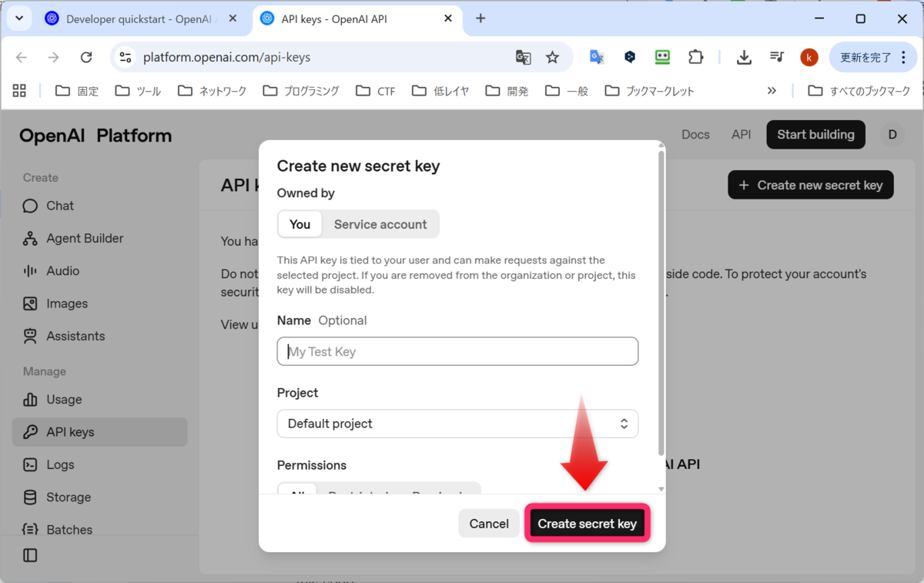Click the Create secret key button
Image resolution: width=924 pixels, height=583 pixels.
[587, 523]
